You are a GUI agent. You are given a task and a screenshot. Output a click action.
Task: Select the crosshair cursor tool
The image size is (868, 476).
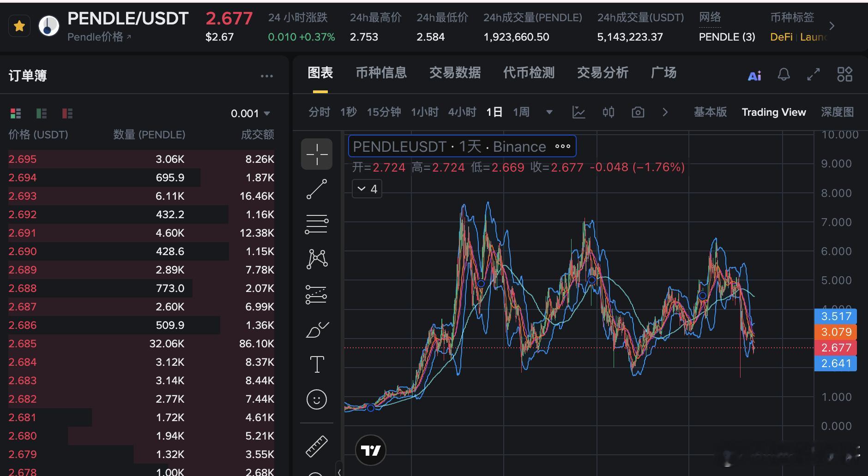(x=317, y=154)
